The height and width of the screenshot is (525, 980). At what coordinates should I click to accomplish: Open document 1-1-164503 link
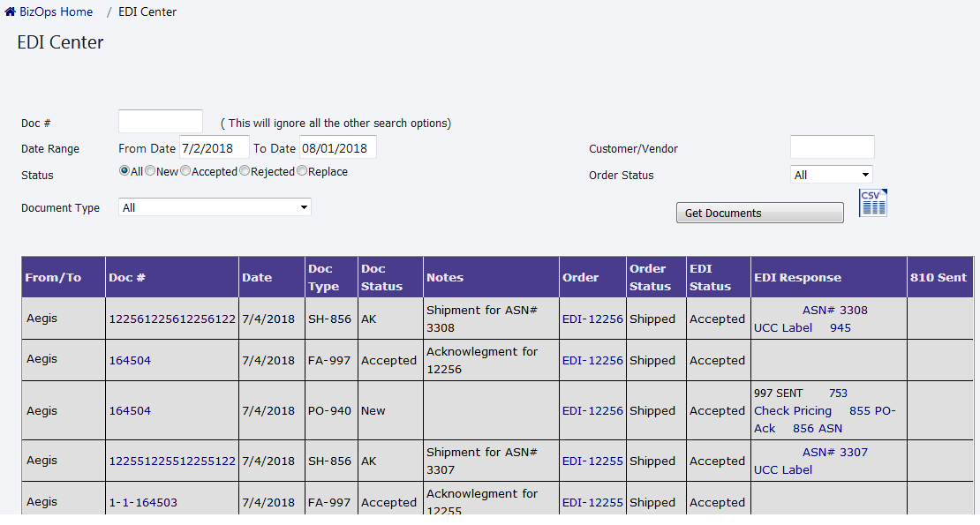coord(143,503)
